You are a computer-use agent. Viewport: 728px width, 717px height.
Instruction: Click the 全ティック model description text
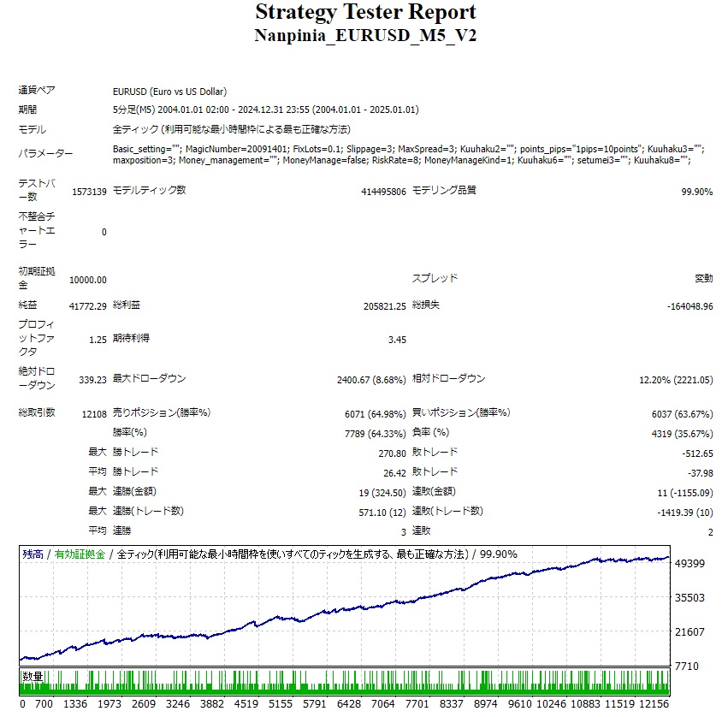pos(232,129)
